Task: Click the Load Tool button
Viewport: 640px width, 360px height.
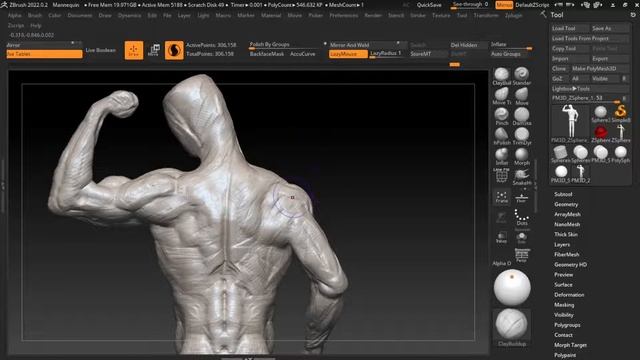Action: click(x=570, y=28)
